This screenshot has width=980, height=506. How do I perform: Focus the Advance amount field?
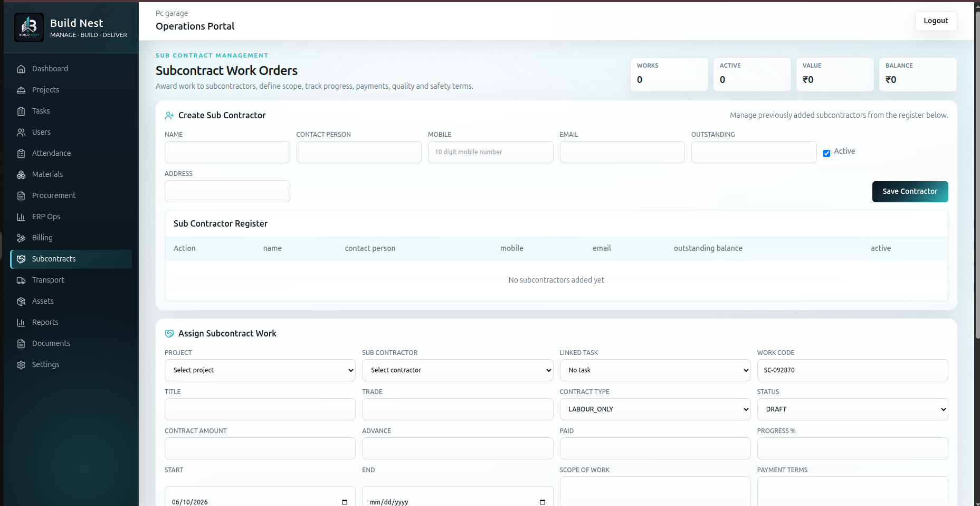pyautogui.click(x=458, y=448)
